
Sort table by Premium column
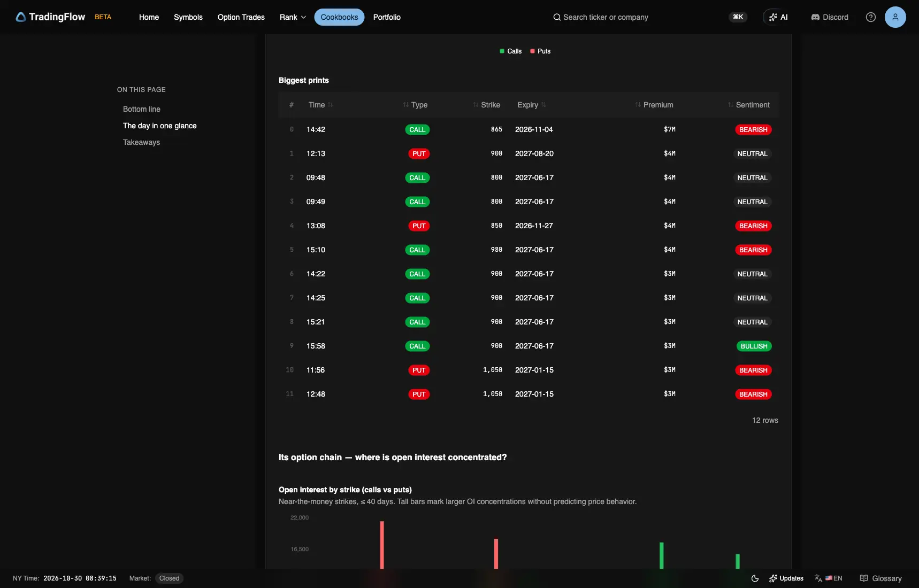(654, 105)
